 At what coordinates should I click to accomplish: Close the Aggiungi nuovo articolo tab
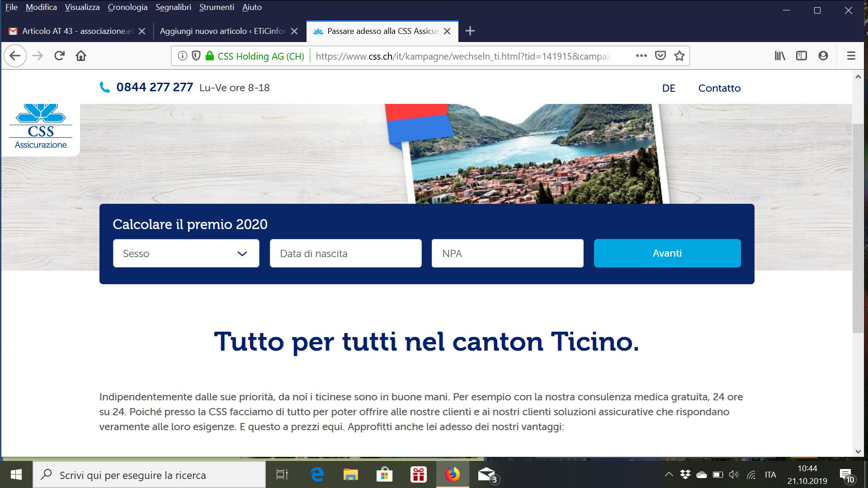pyautogui.click(x=294, y=31)
